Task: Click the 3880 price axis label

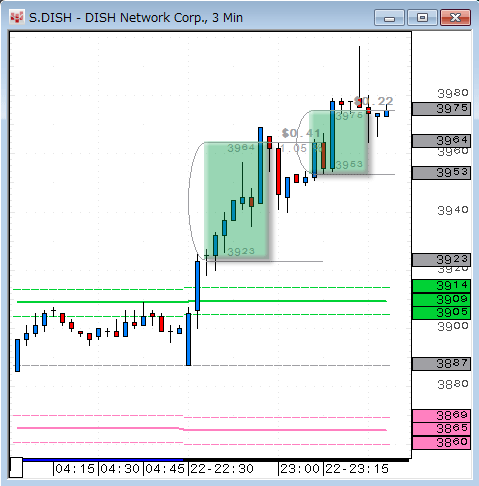Action: click(x=453, y=384)
